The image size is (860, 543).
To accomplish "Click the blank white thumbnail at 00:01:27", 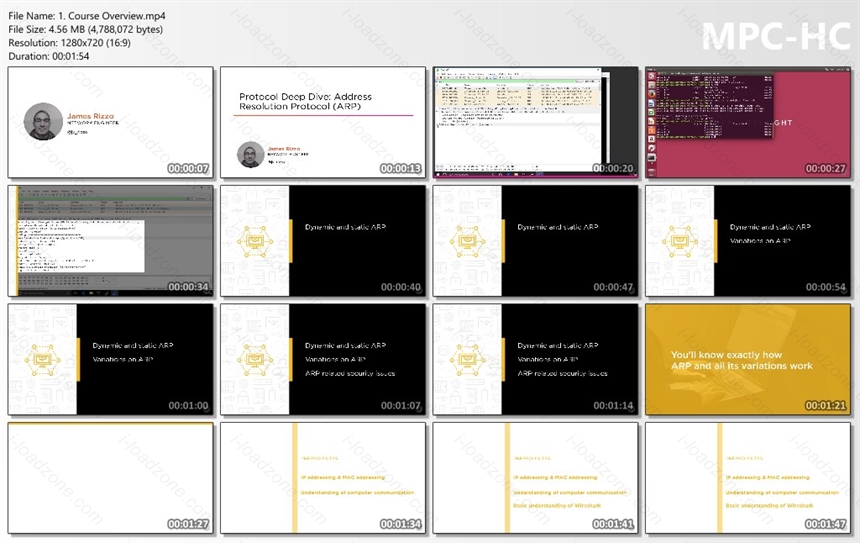I will [110, 478].
